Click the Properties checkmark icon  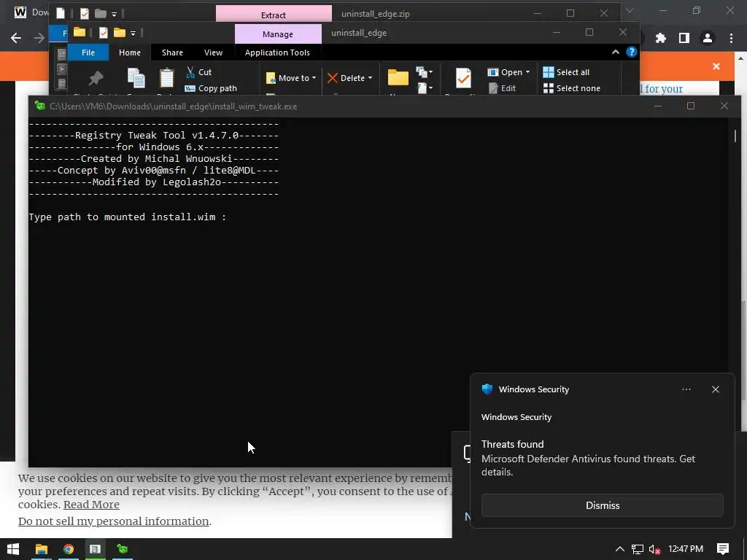point(463,78)
